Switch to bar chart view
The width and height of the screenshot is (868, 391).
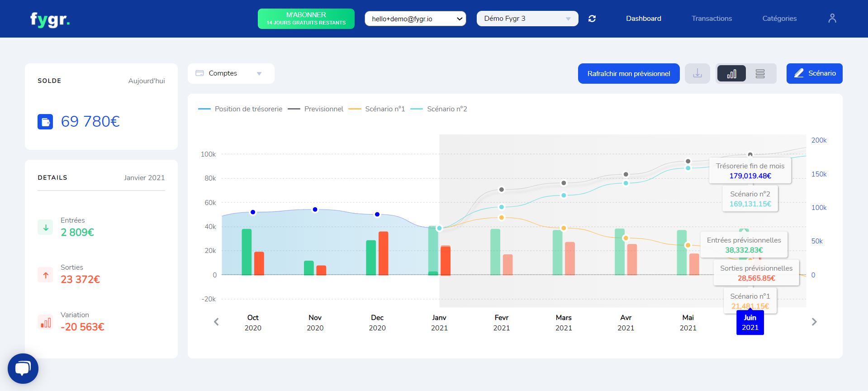[731, 73]
